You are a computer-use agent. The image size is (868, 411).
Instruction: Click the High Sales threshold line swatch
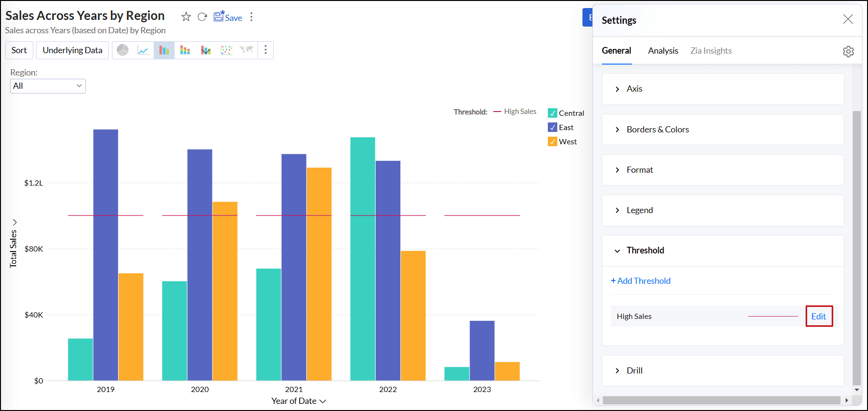pos(773,317)
